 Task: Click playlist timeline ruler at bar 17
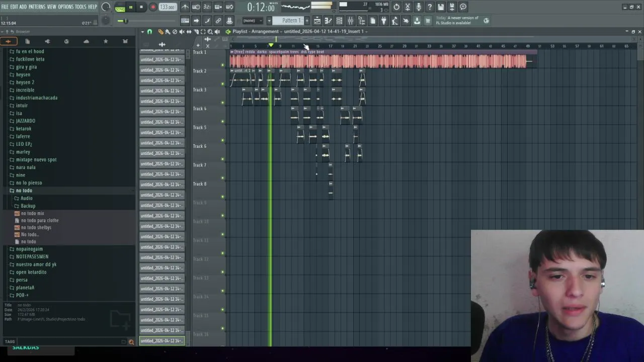click(330, 46)
